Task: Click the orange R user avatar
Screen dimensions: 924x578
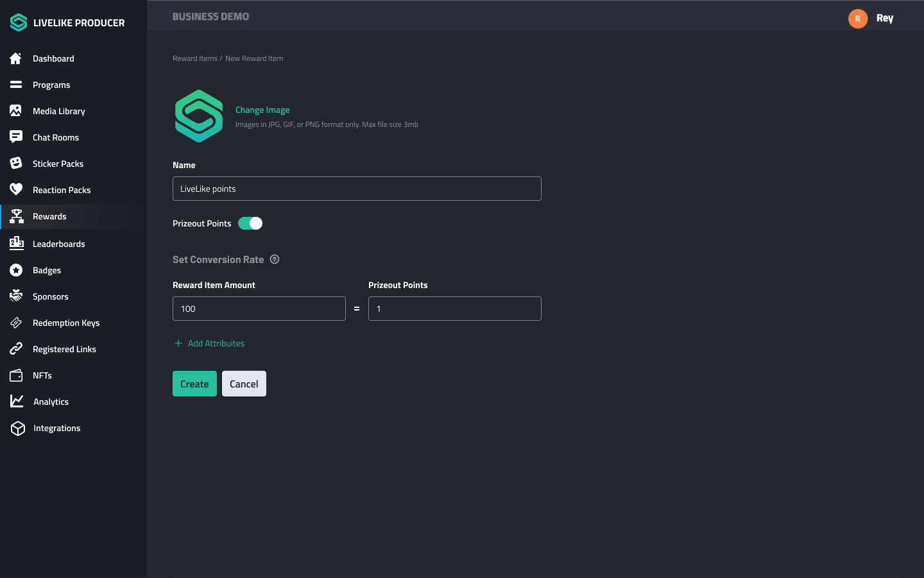Action: tap(858, 19)
